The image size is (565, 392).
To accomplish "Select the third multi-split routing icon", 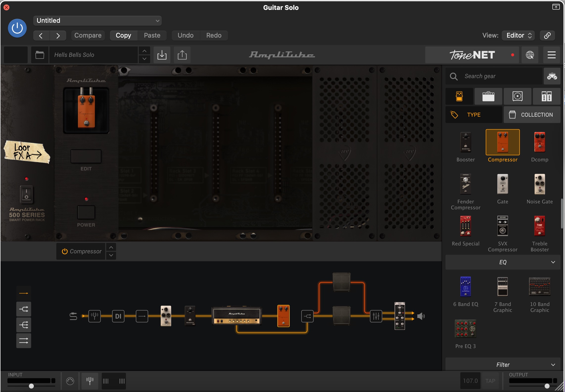I will [x=24, y=325].
